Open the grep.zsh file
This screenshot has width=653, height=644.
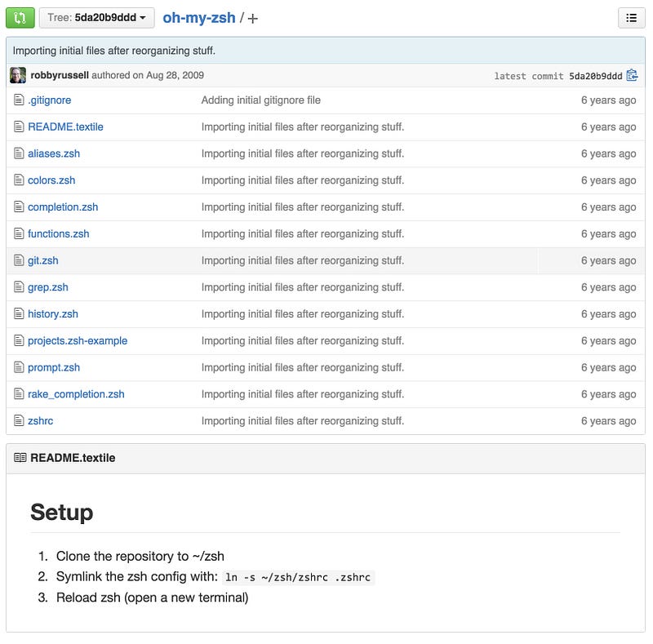tap(48, 287)
